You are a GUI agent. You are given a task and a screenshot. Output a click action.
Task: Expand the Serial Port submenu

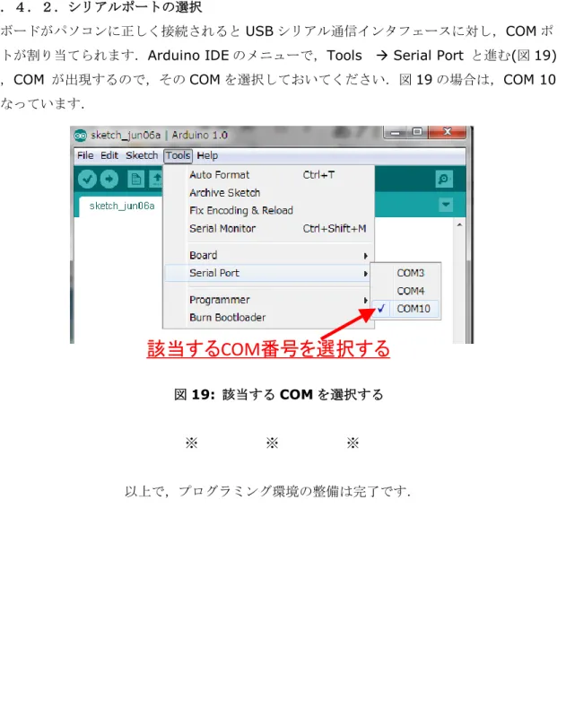268,273
